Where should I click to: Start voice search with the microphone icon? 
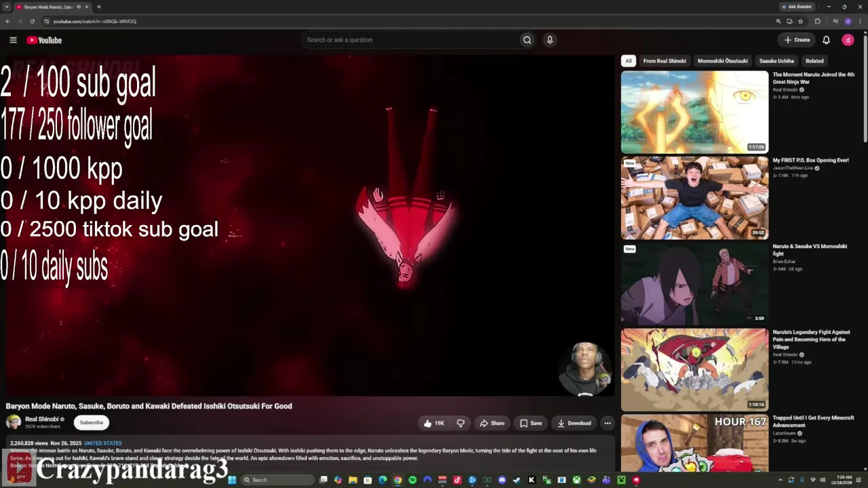click(550, 40)
